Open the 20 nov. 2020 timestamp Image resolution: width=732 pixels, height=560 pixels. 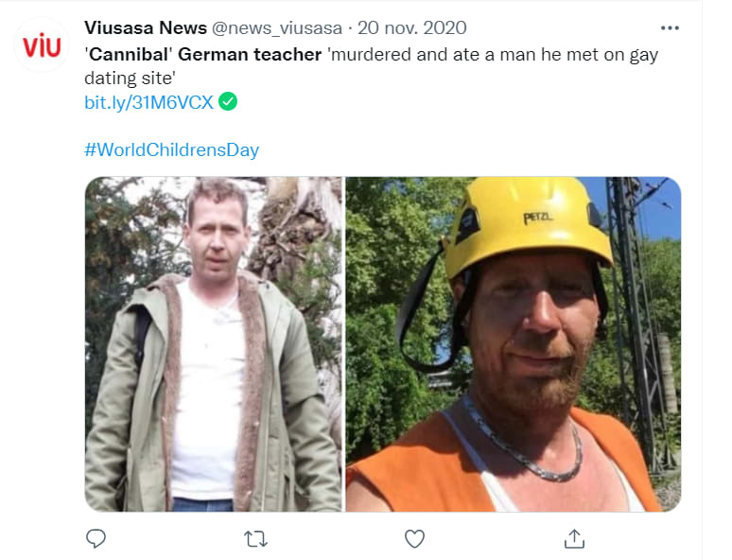pos(411,28)
